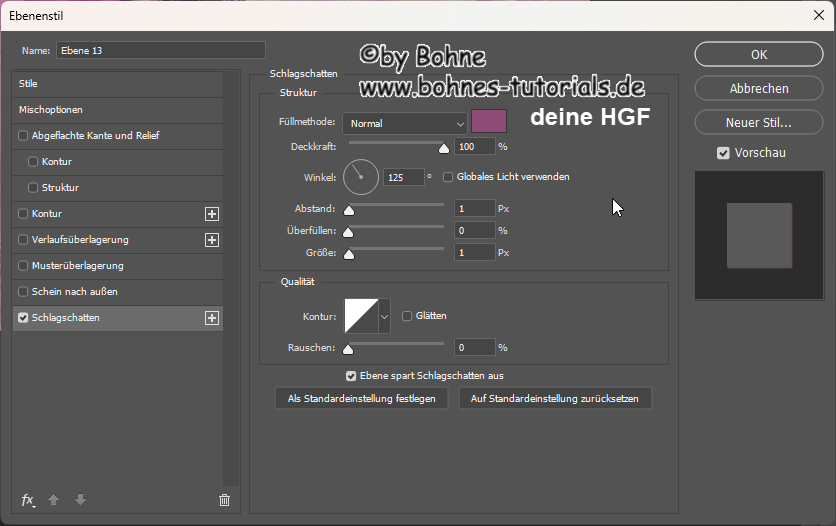
Task: Expand the Kontur contour picker arrow
Action: click(385, 317)
